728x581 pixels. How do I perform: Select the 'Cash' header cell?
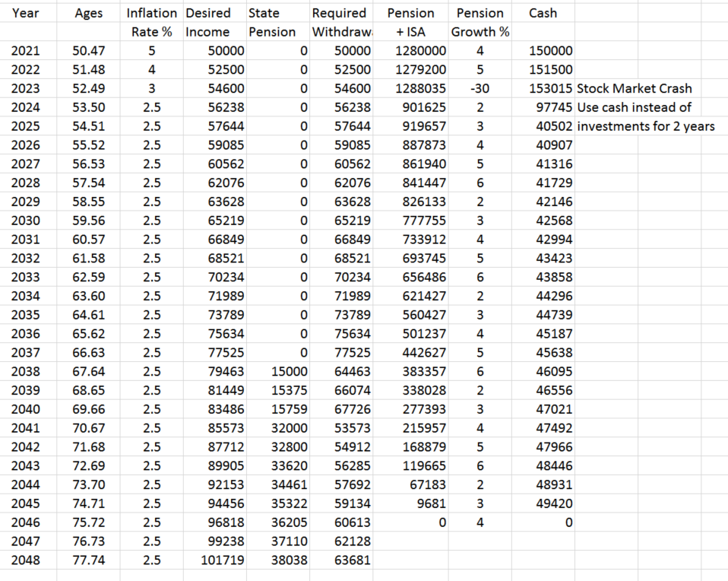point(543,13)
